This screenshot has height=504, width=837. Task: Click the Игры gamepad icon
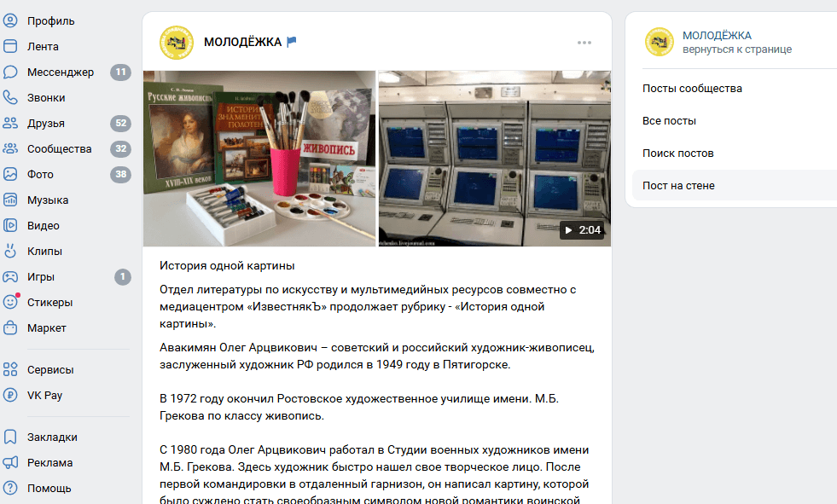[x=10, y=277]
